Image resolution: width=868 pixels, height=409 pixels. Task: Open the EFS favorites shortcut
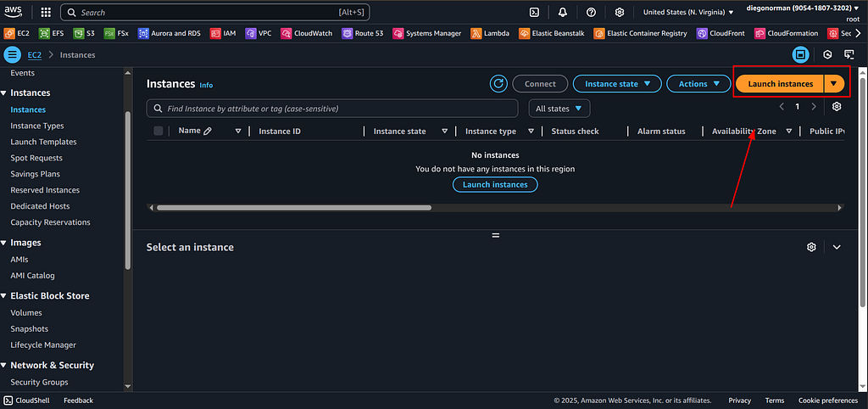(x=52, y=33)
